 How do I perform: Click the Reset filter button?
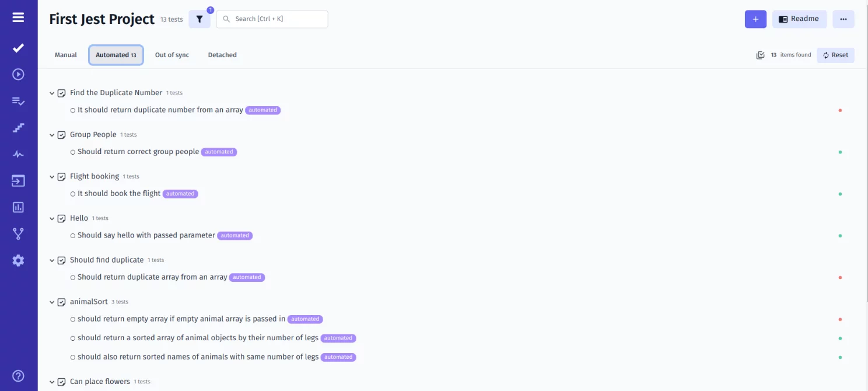[835, 54]
